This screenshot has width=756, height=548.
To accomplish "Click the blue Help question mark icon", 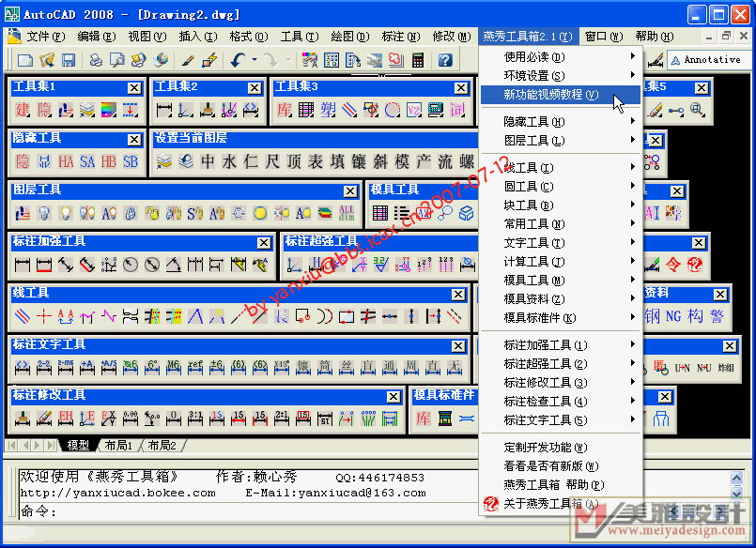I will pyautogui.click(x=445, y=60).
